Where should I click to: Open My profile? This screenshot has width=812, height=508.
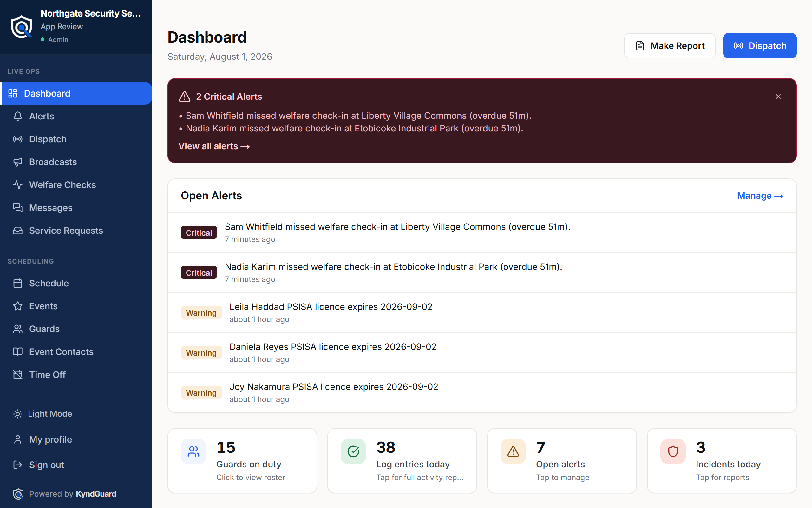coord(76,439)
